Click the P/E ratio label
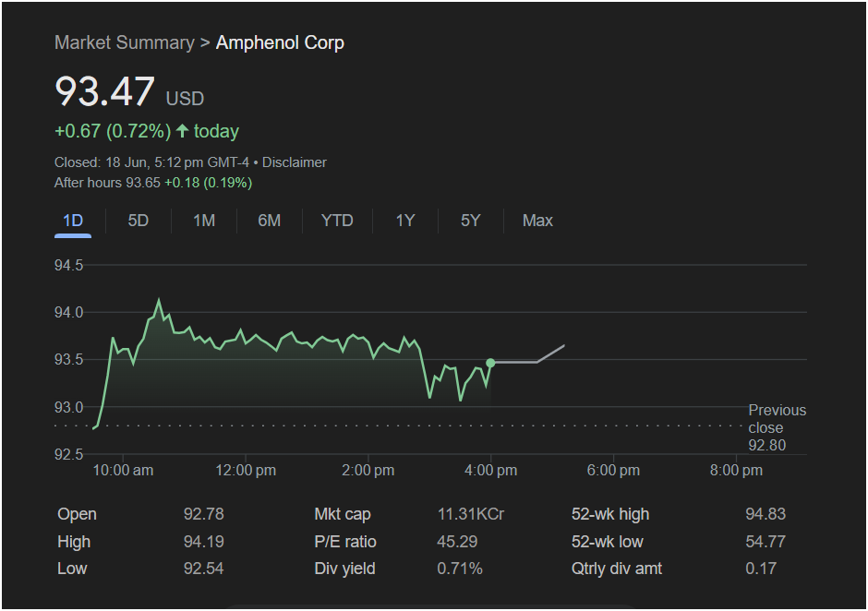The width and height of the screenshot is (868, 611). pos(344,541)
